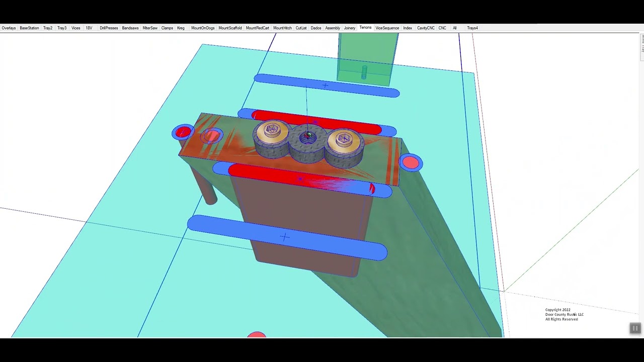Switch to the MountHitch scene tab
The height and width of the screenshot is (362, 644).
(x=282, y=28)
